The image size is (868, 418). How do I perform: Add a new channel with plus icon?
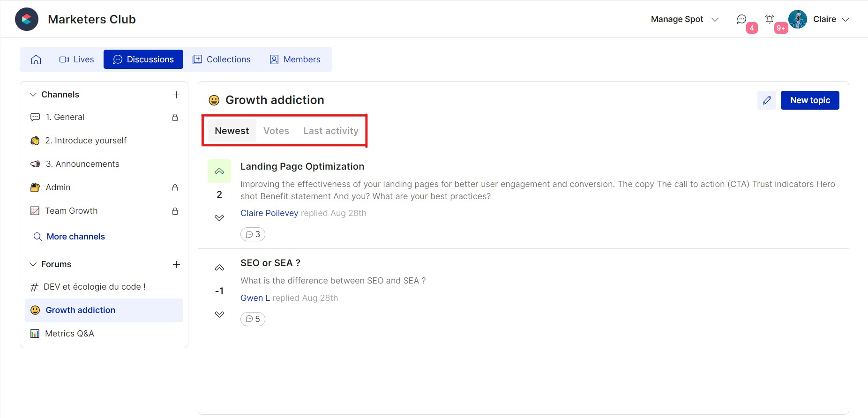click(x=176, y=95)
